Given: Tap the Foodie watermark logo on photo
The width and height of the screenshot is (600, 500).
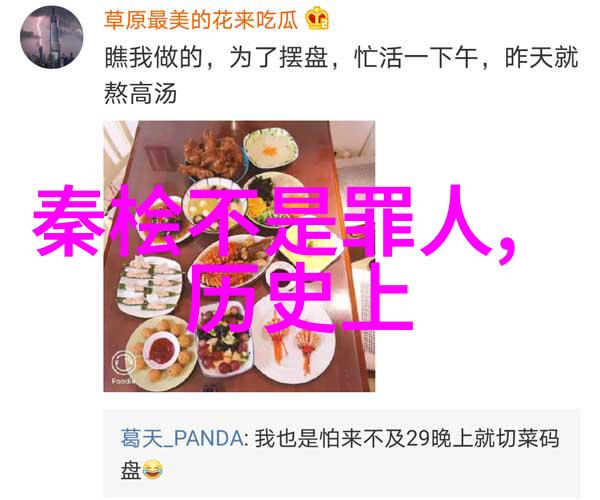Looking at the screenshot, I should click(123, 366).
